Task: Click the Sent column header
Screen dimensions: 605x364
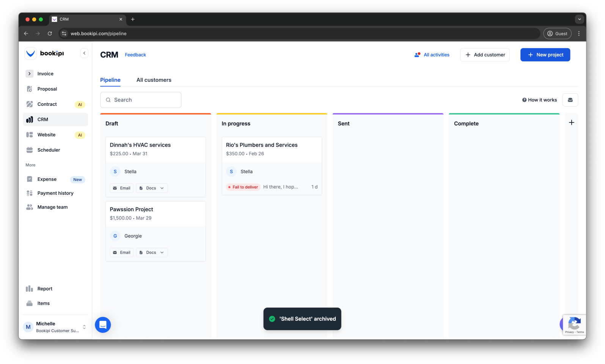Action: point(344,124)
